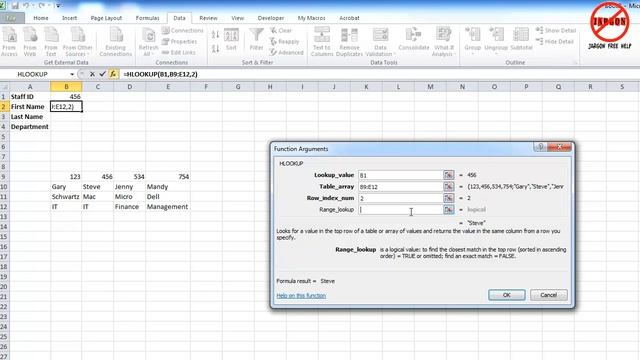The width and height of the screenshot is (640, 360).
Task: Click the formula bar text
Action: coord(160,74)
